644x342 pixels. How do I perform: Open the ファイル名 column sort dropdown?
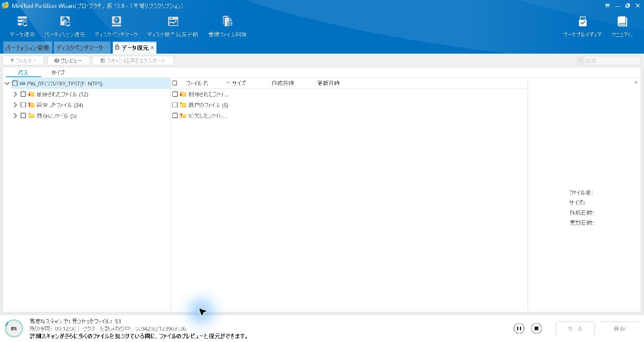tap(228, 83)
